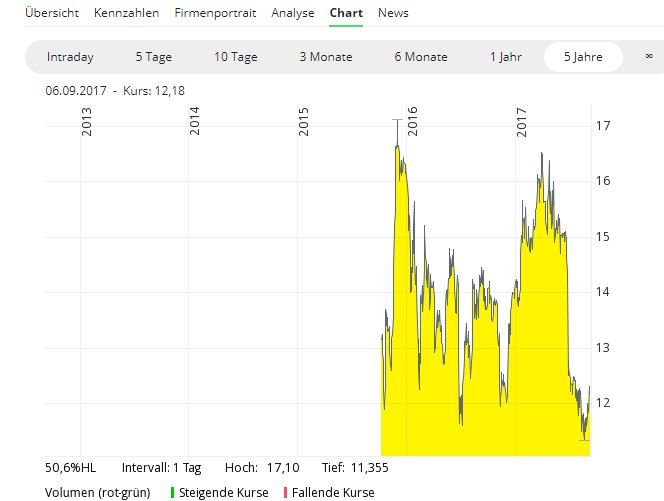
Task: Set chart range to 5 Tage
Action: click(x=154, y=57)
